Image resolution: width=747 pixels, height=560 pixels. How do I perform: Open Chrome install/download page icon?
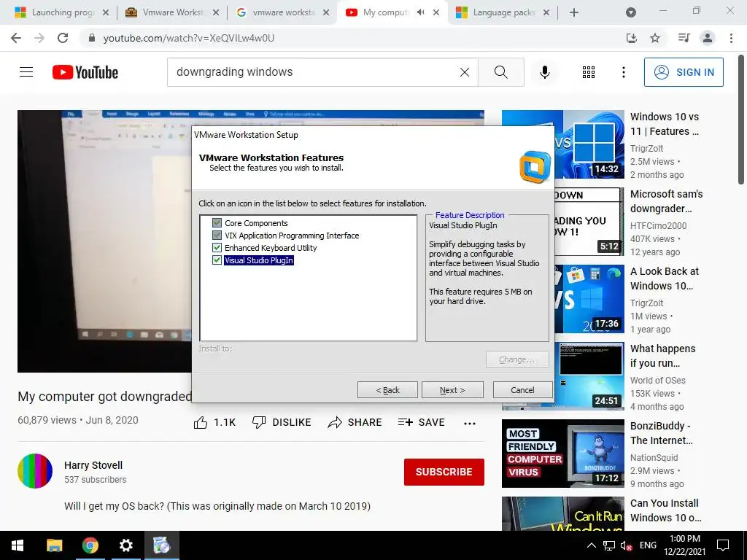[631, 38]
